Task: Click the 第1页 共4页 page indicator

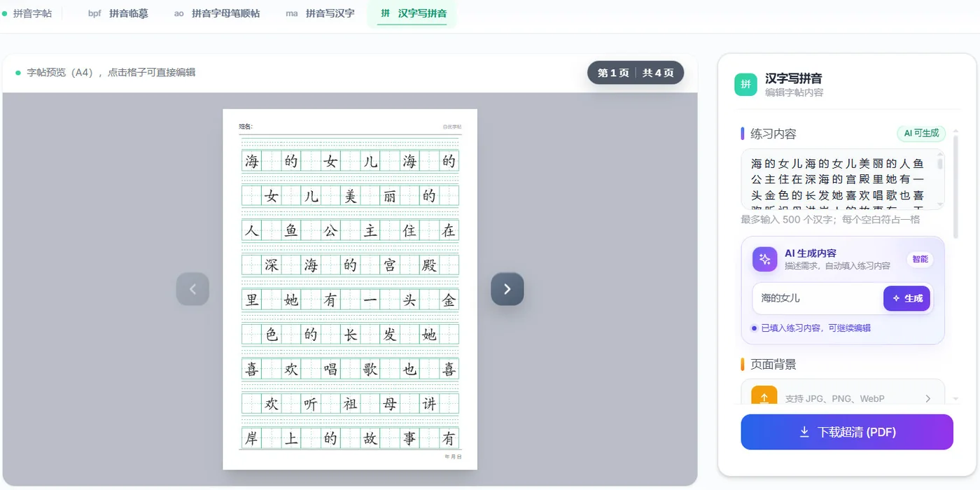Action: 636,73
